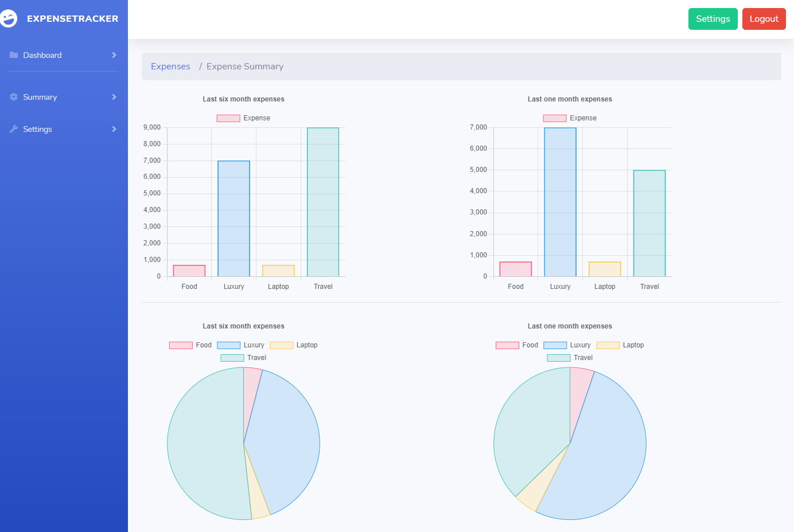Expand the sidebar Settings menu chevron
Screen dimensions: 794x532
[x=114, y=129]
